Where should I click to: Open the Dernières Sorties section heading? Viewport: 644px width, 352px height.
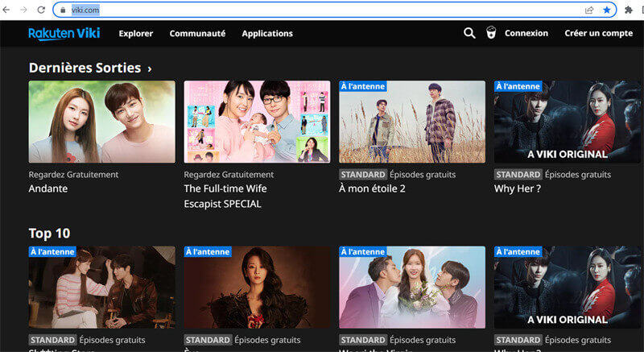(85, 68)
